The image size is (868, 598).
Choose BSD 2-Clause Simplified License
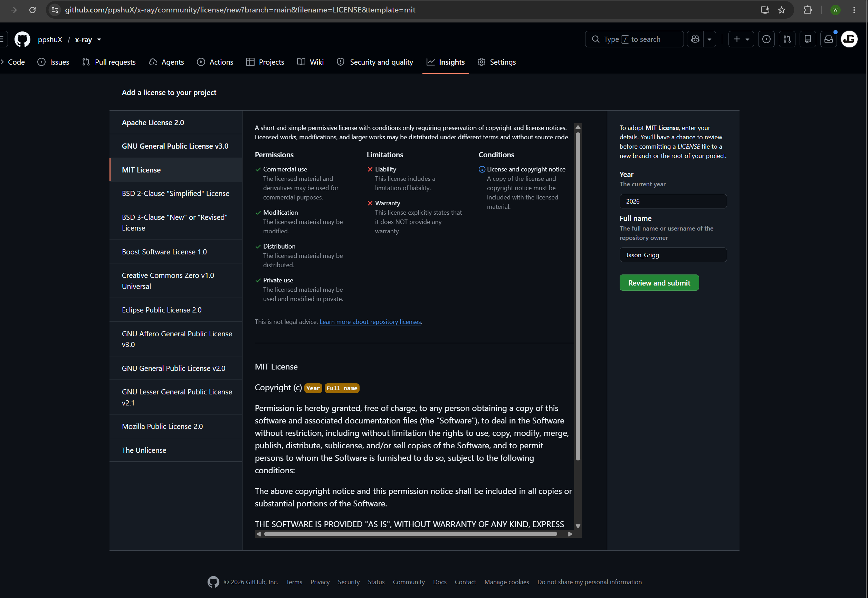[x=176, y=193]
